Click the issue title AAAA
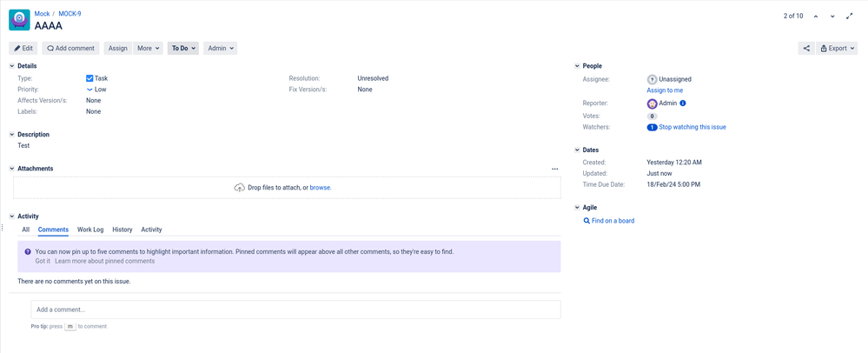This screenshot has height=353, width=868. [x=48, y=25]
